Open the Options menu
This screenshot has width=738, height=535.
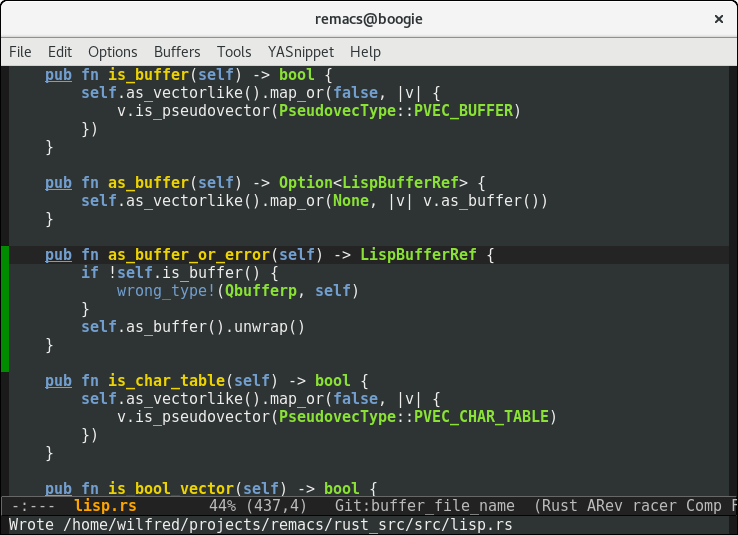113,52
